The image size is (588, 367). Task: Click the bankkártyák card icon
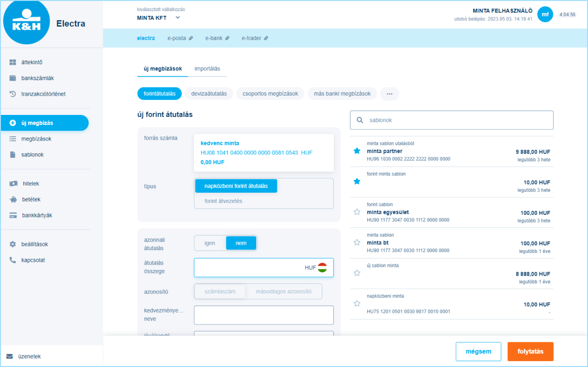[14, 215]
